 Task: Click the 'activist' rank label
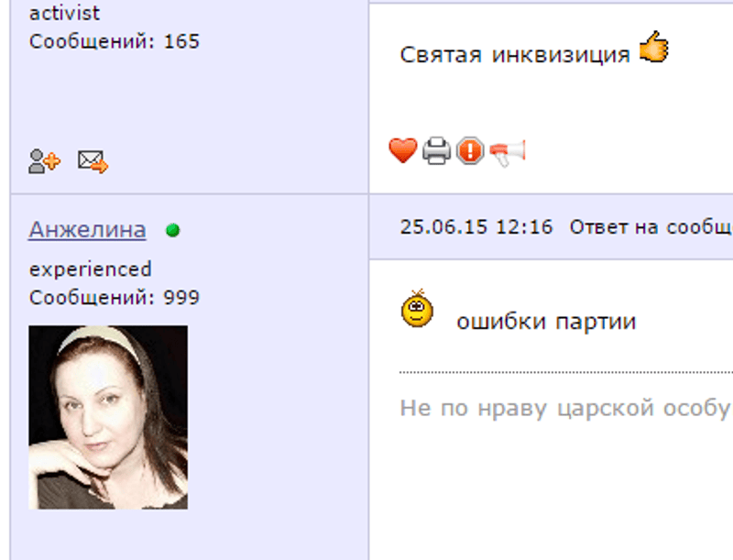[64, 13]
